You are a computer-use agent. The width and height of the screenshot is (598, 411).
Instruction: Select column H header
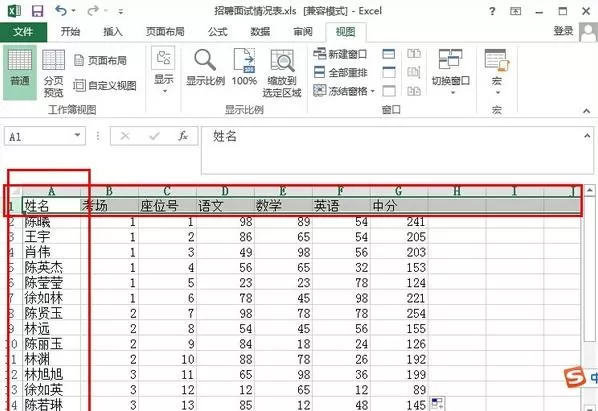pos(457,191)
